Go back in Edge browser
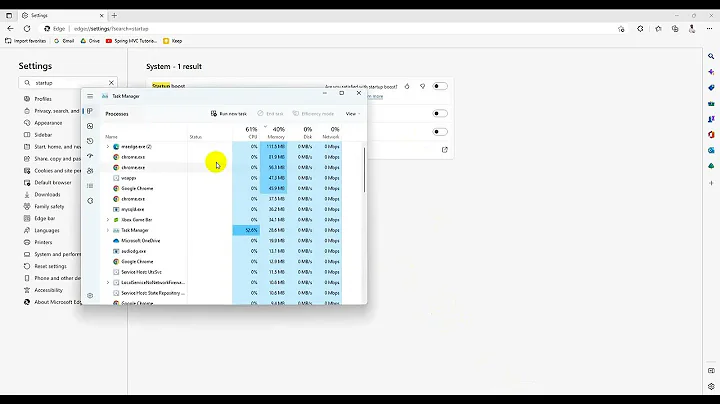 10,28
